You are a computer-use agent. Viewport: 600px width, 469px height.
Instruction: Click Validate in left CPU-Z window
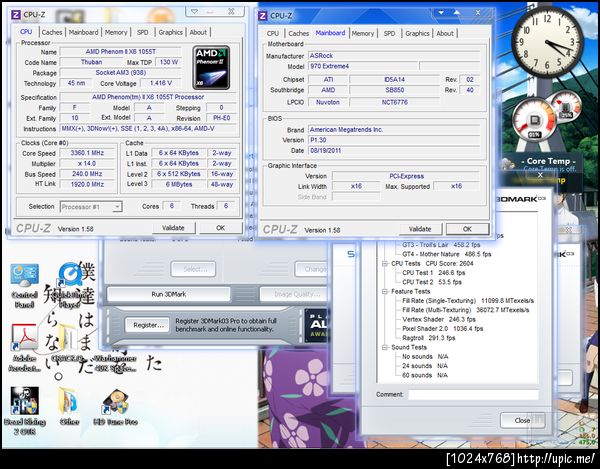pos(173,228)
